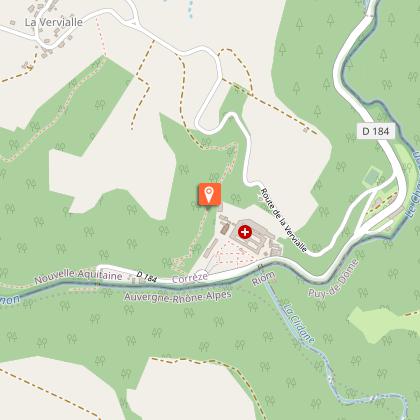Select the Route de la Vervialle label
Image resolution: width=420 pixels, height=420 pixels.
pos(283,220)
